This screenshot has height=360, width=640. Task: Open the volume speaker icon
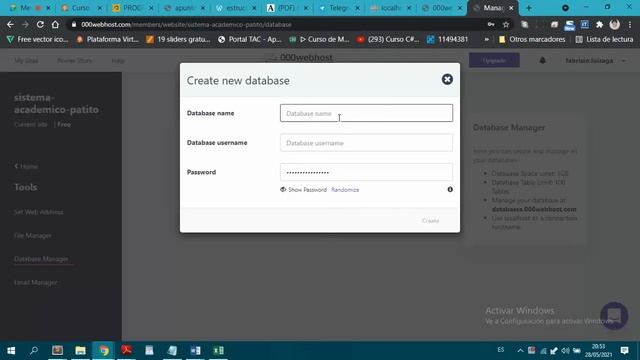(565, 351)
